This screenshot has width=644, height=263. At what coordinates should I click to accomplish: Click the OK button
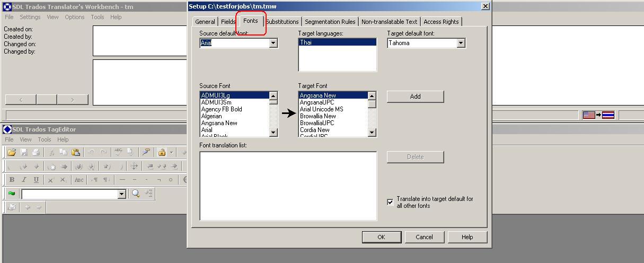click(381, 237)
